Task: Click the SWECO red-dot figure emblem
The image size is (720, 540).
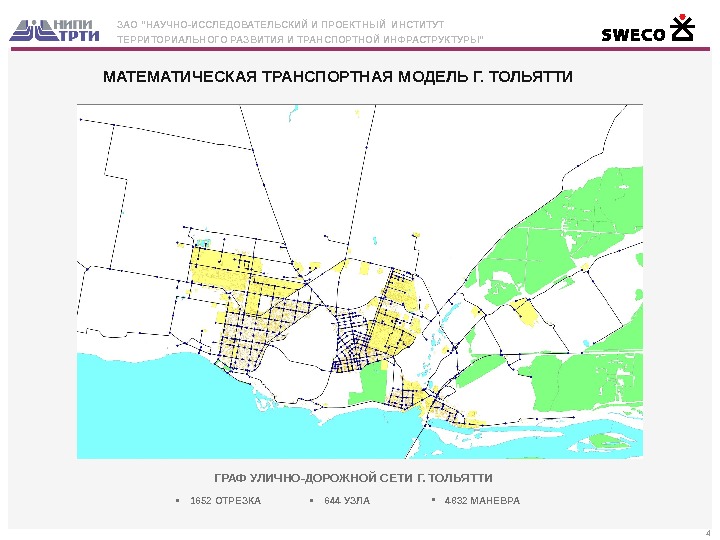Action: click(x=683, y=28)
